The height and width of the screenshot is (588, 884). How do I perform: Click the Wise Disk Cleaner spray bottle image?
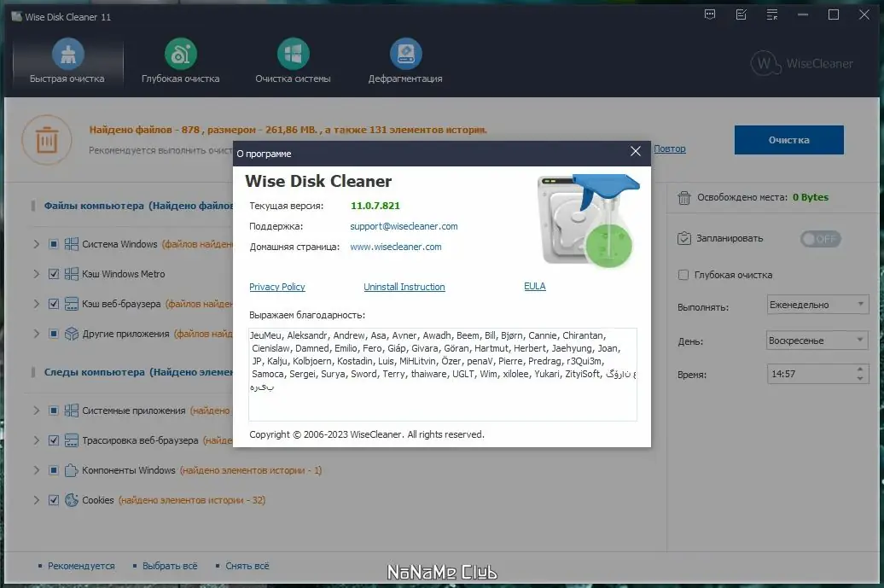coord(588,220)
